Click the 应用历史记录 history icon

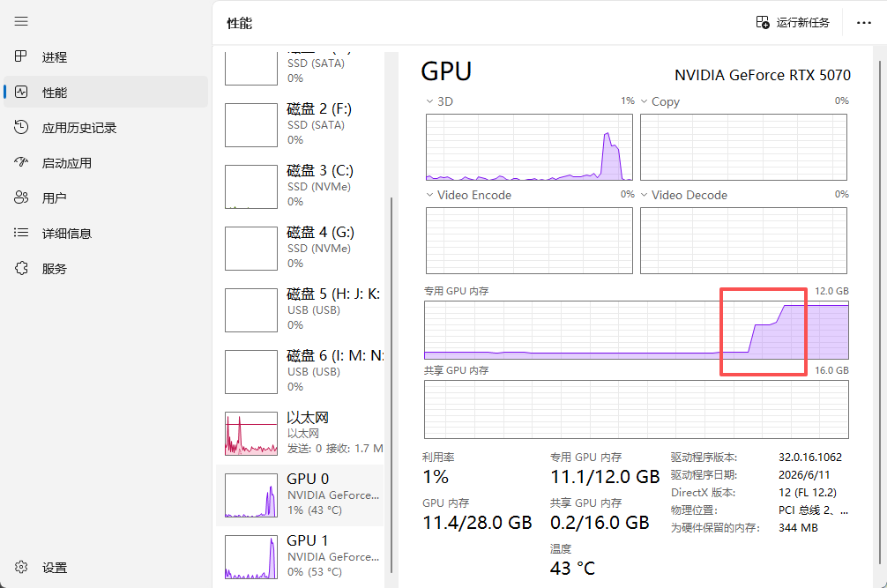(x=21, y=127)
